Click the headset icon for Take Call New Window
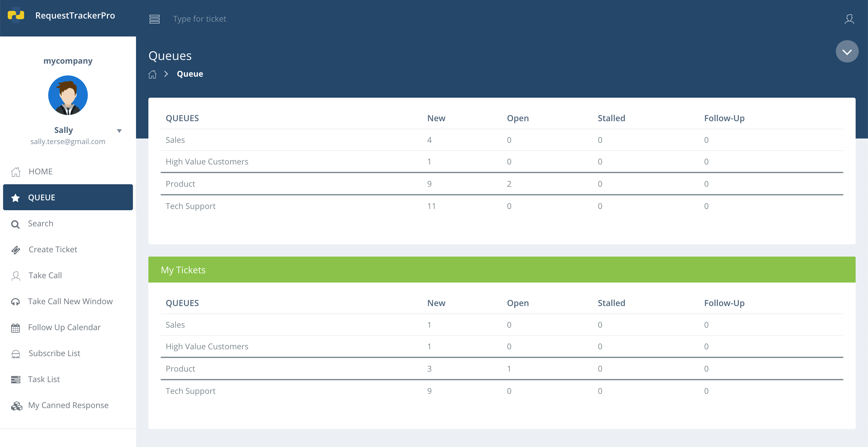 (x=15, y=302)
